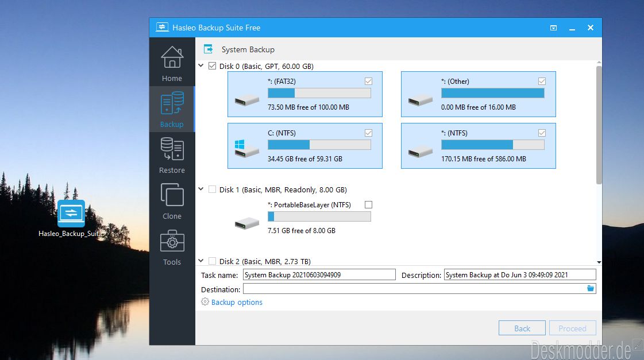
Task: Click the FAT32 partition drive icon
Action: 247,100
